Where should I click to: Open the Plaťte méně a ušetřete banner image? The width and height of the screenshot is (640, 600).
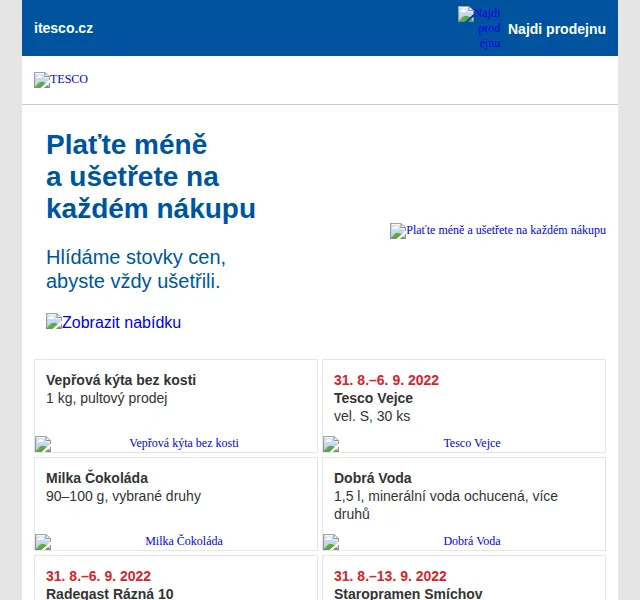tap(498, 231)
